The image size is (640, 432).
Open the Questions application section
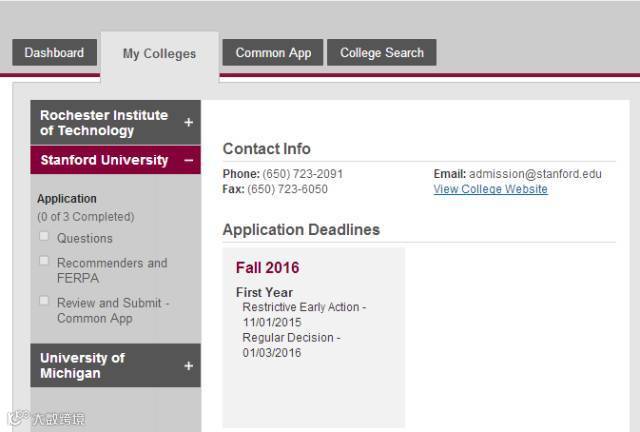tap(85, 238)
